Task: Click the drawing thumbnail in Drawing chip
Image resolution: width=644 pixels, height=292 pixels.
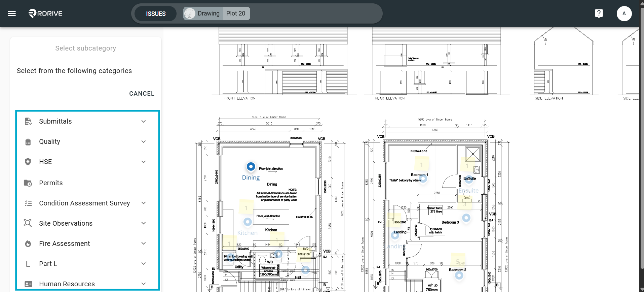Action: (x=190, y=13)
